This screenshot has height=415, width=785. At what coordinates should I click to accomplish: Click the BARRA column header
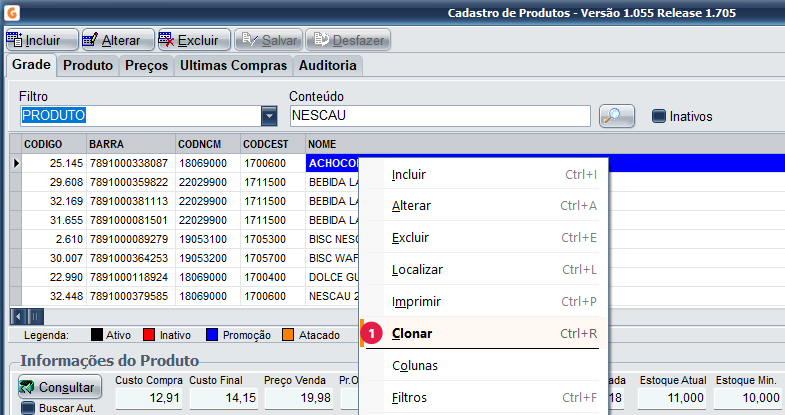[x=131, y=144]
